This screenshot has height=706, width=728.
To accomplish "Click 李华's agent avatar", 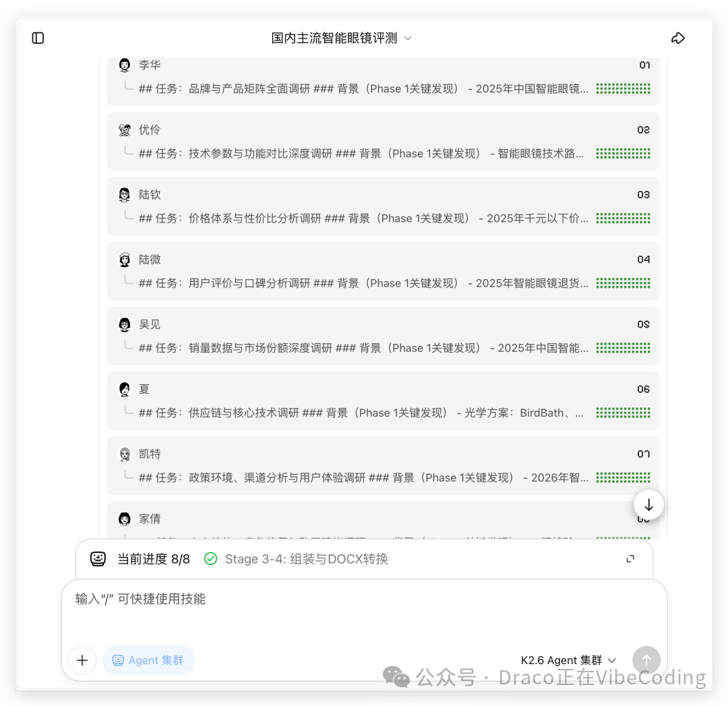I will click(x=125, y=65).
